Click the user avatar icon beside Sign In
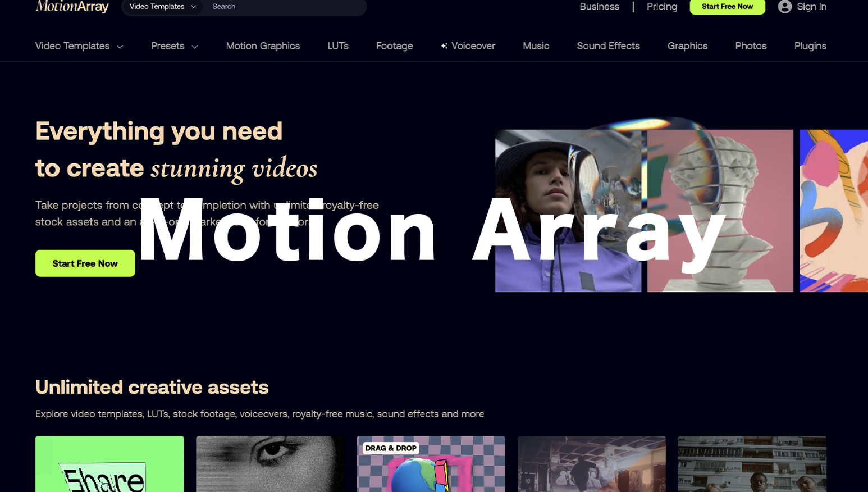The height and width of the screenshot is (492, 868). click(x=784, y=7)
